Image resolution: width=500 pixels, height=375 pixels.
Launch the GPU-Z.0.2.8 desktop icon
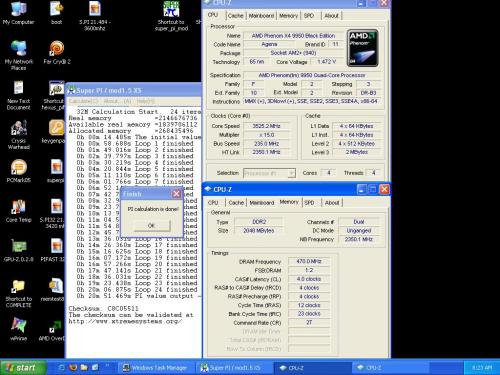(x=19, y=250)
